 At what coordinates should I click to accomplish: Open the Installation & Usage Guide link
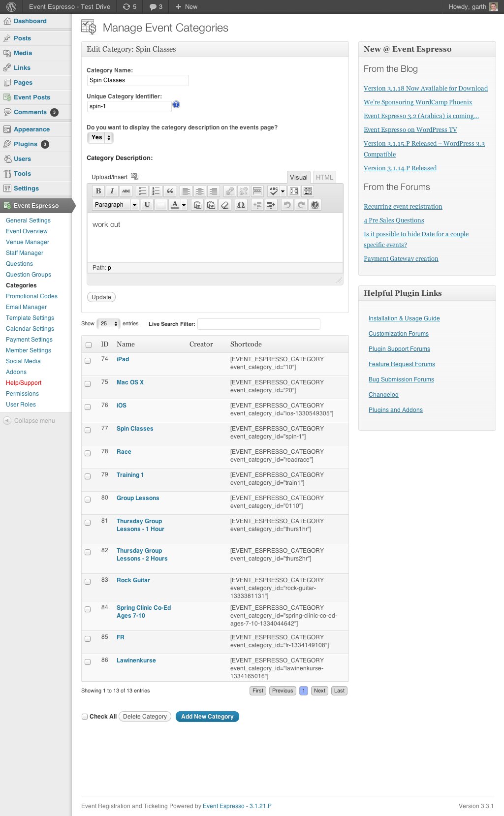coord(404,318)
